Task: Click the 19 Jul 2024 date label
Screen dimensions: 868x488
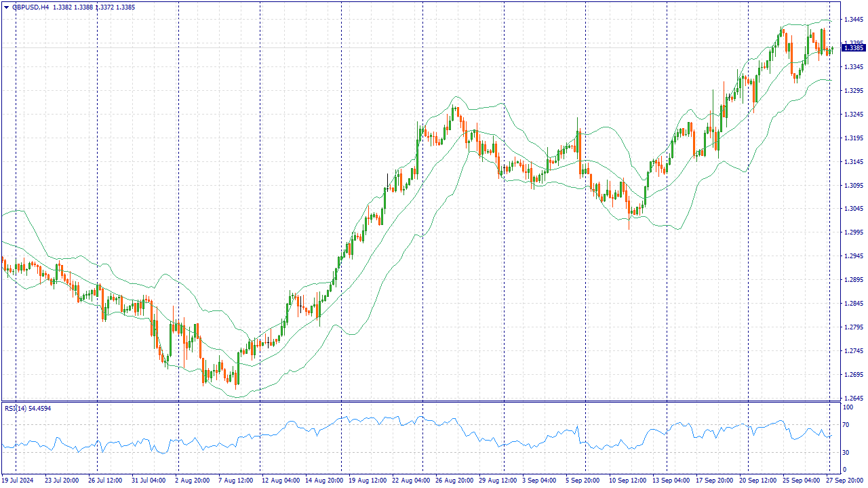Action: click(x=19, y=481)
